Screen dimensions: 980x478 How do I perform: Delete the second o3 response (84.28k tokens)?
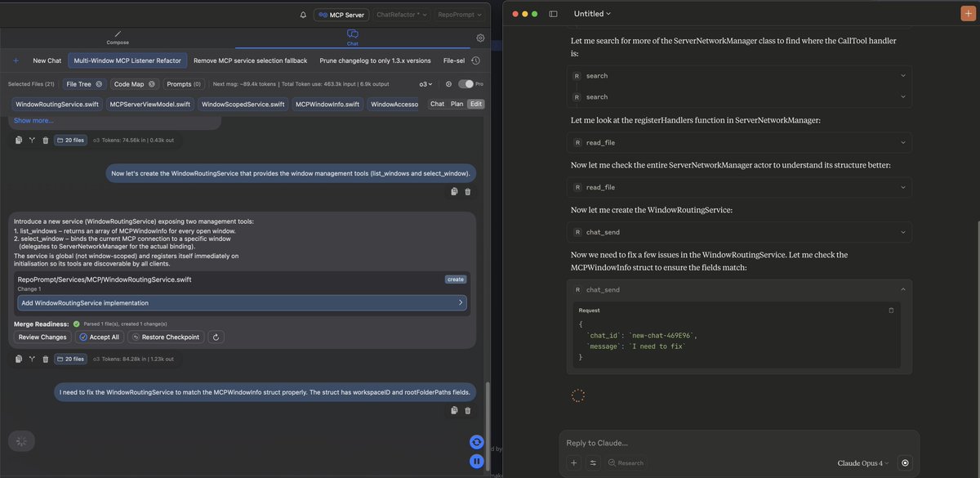coord(45,359)
